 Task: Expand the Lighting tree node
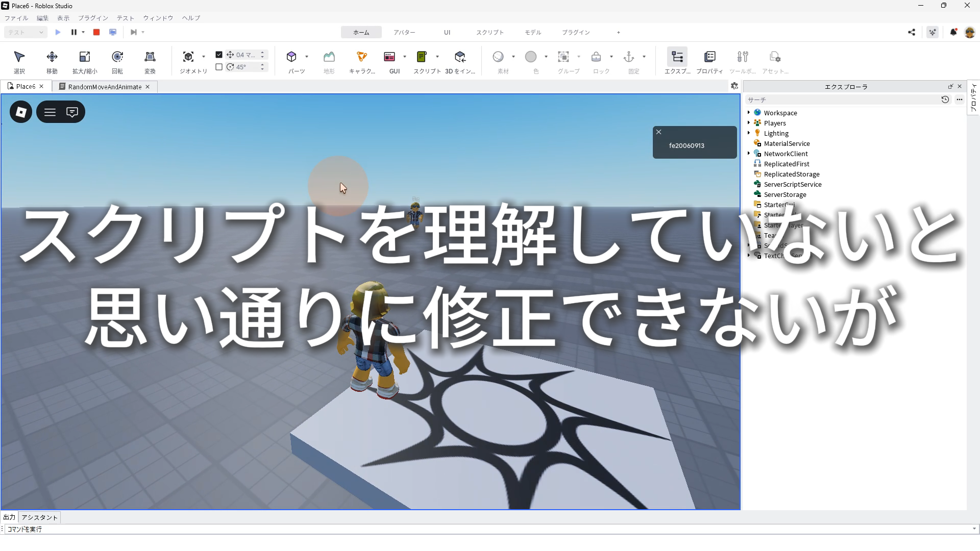(749, 133)
